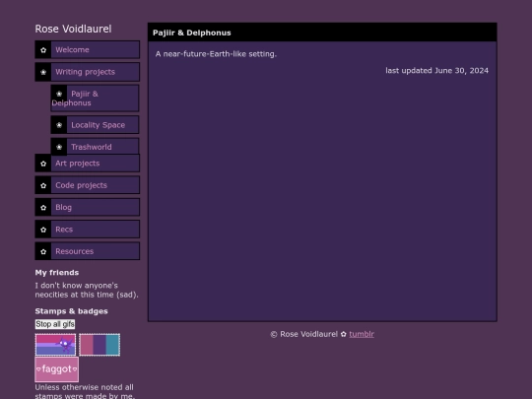Viewport: 532px width, 399px height.
Task: Click flower icon beside Resources
Action: click(43, 252)
